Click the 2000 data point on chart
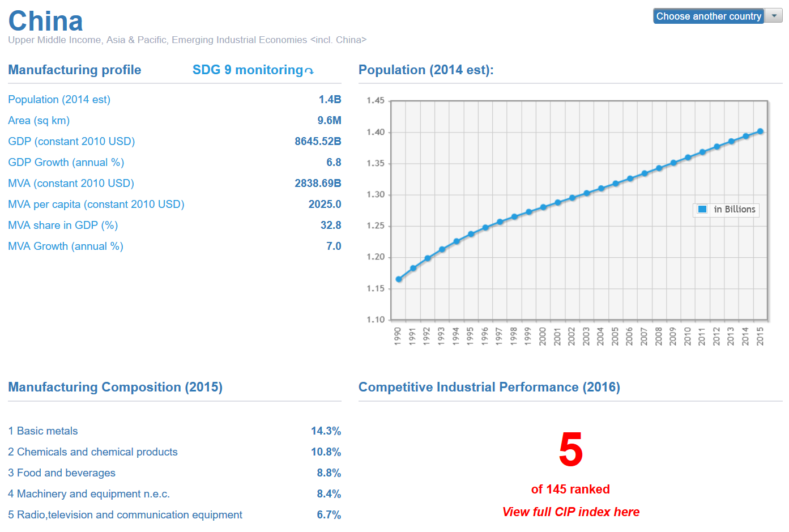The width and height of the screenshot is (789, 532). 543,207
